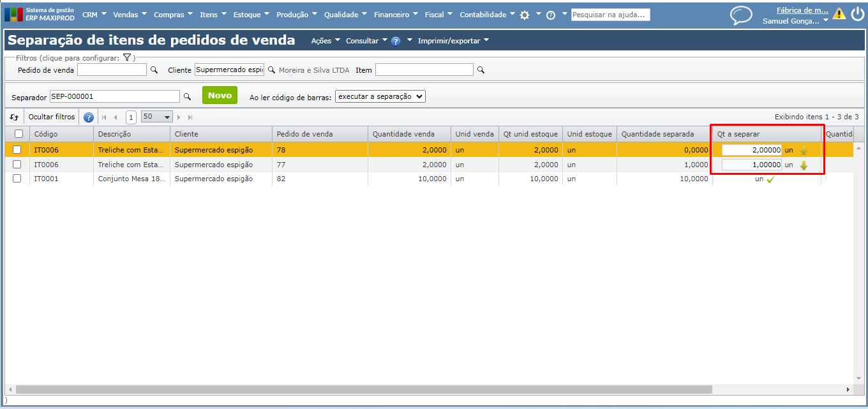The image size is (868, 409).
Task: Go to next page of grid
Action: click(179, 117)
